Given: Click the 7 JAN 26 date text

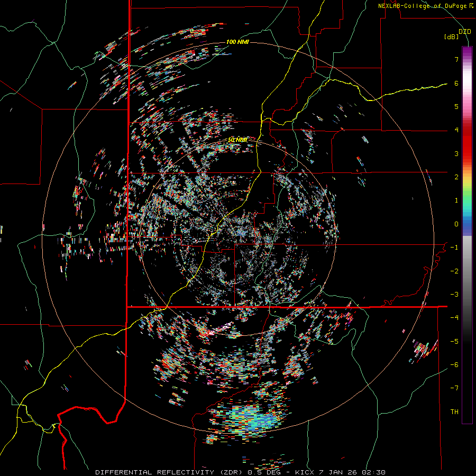Looking at the screenshot, I should click(338, 472).
